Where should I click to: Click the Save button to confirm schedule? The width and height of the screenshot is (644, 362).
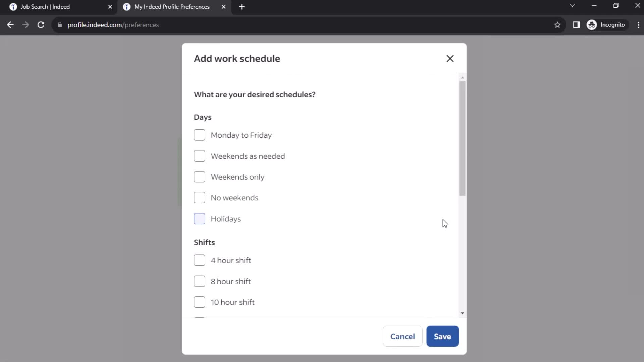(442, 336)
